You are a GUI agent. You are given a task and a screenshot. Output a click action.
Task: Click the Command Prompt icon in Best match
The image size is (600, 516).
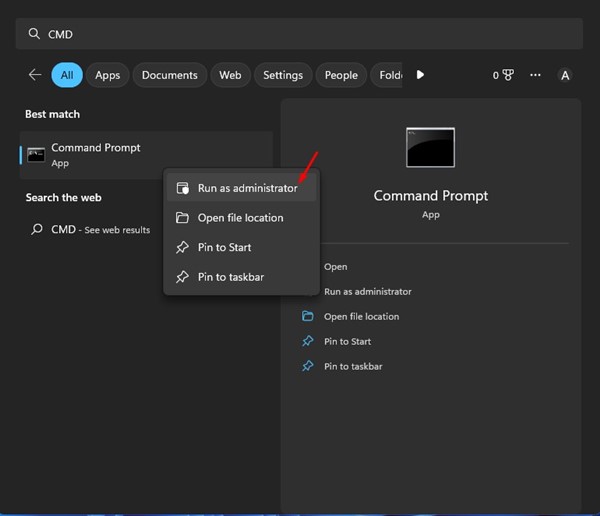36,155
